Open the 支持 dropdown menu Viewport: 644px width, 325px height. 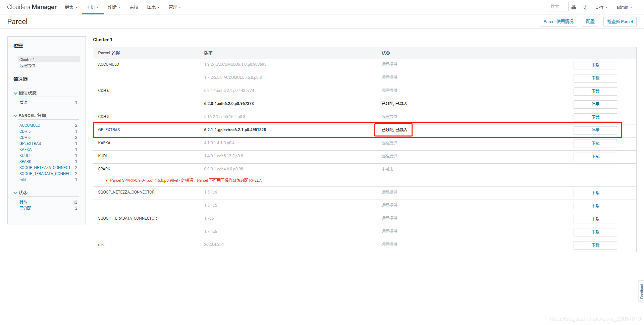[601, 7]
